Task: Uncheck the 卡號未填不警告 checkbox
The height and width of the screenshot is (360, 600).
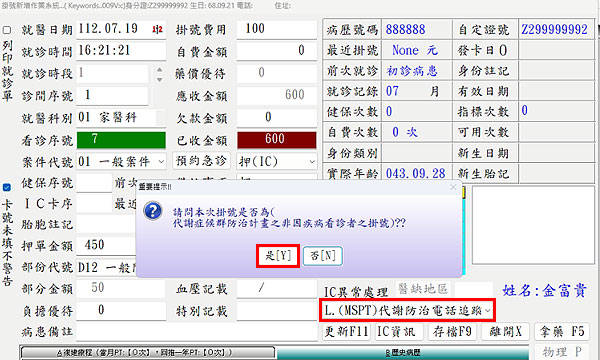Action: [x=7, y=187]
